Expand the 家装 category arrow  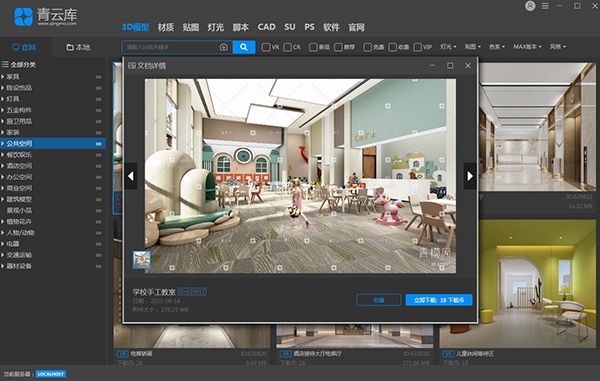[x=3, y=132]
